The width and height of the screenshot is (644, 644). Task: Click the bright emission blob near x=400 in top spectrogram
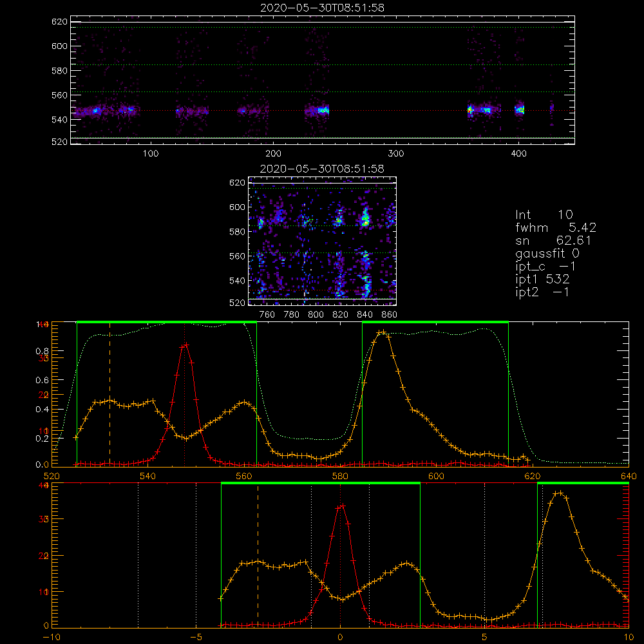(520, 109)
